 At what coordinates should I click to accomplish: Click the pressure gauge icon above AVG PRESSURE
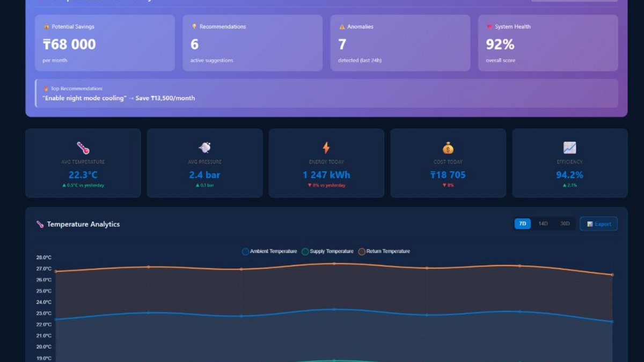click(204, 148)
